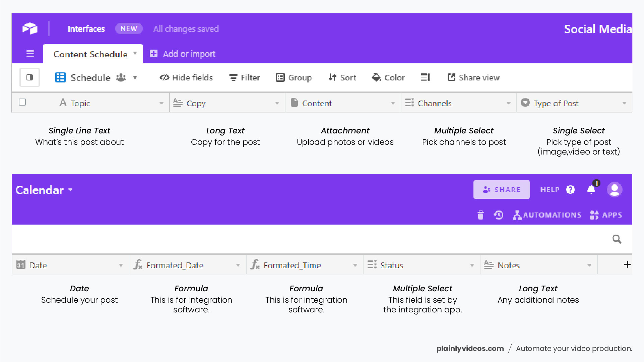Viewport: 644px width, 362px height.
Task: Open Automations in the Calendar header
Action: 547,215
